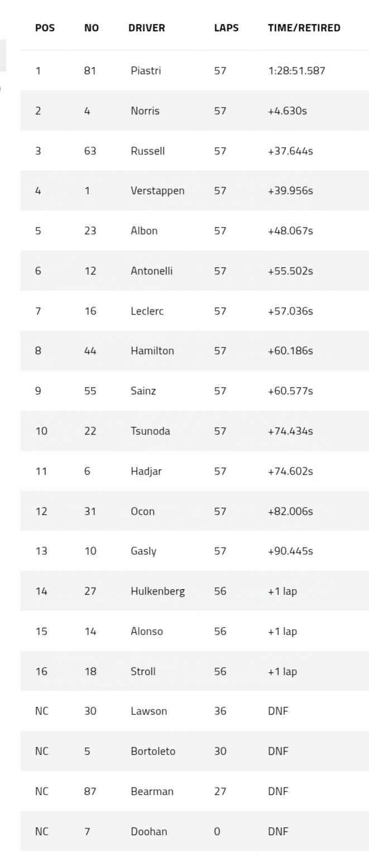The height and width of the screenshot is (868, 369).
Task: Click Lawson's DNF status cell
Action: 278,711
